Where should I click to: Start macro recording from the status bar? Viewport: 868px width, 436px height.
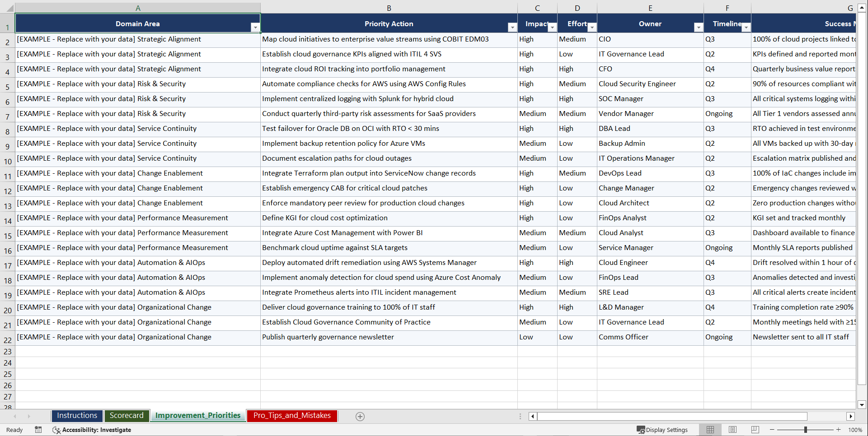click(38, 430)
